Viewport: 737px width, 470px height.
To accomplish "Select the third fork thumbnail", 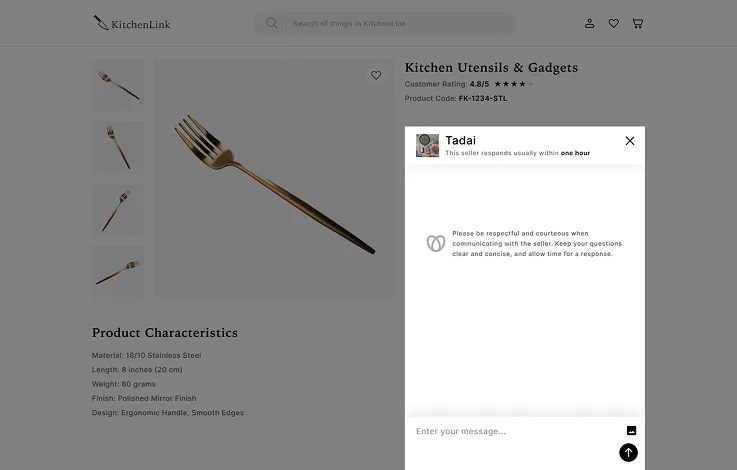I will pyautogui.click(x=118, y=209).
